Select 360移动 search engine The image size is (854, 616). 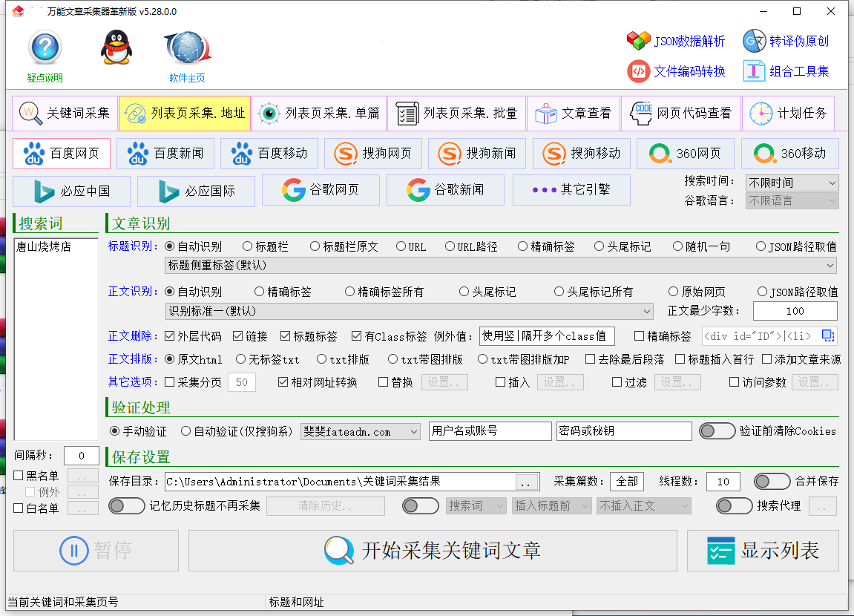[x=789, y=154]
